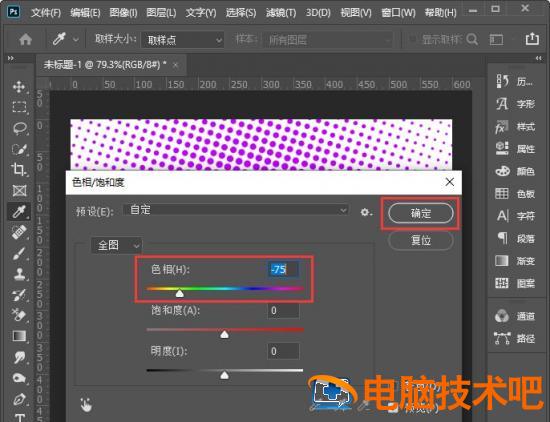Open the 窗口(W) menu
This screenshot has width=550, height=422.
tap(398, 13)
